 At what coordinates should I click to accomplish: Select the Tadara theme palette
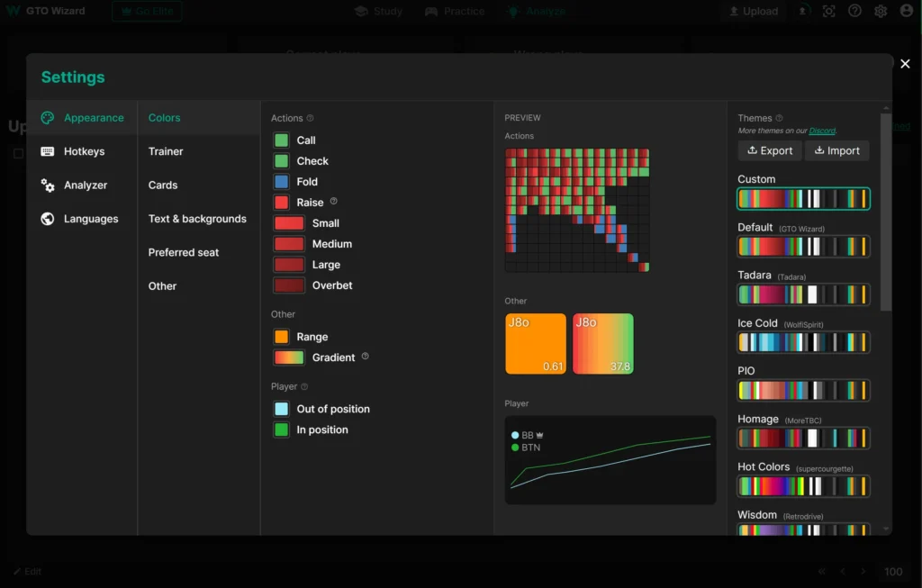click(x=803, y=294)
